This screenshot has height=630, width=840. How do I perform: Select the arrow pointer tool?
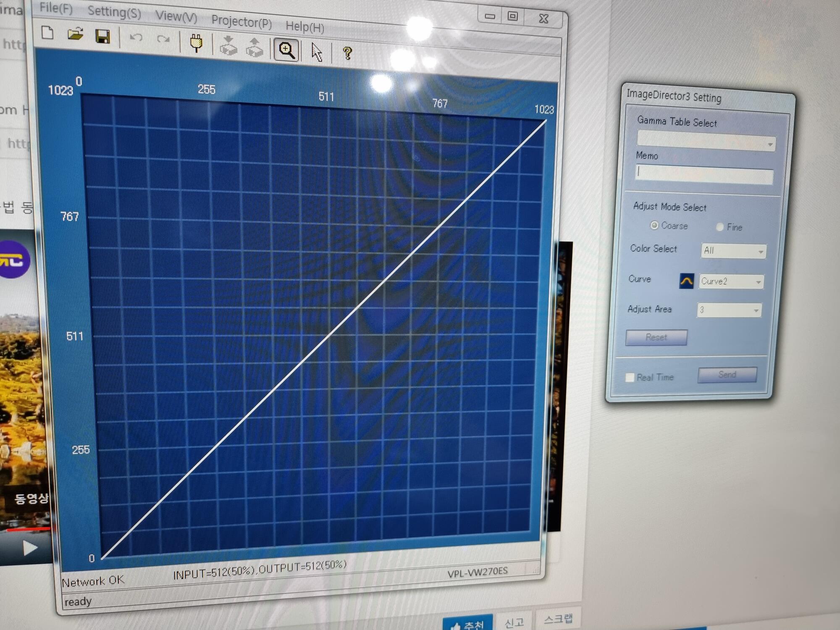tap(317, 52)
